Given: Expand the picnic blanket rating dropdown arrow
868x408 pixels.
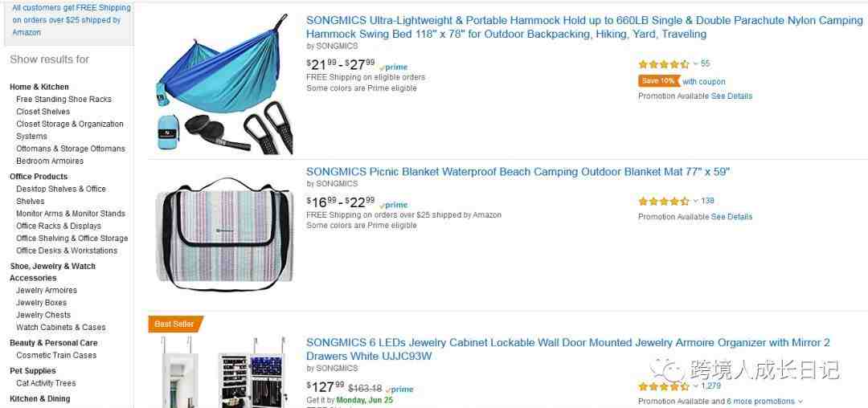Looking at the screenshot, I should 696,202.
